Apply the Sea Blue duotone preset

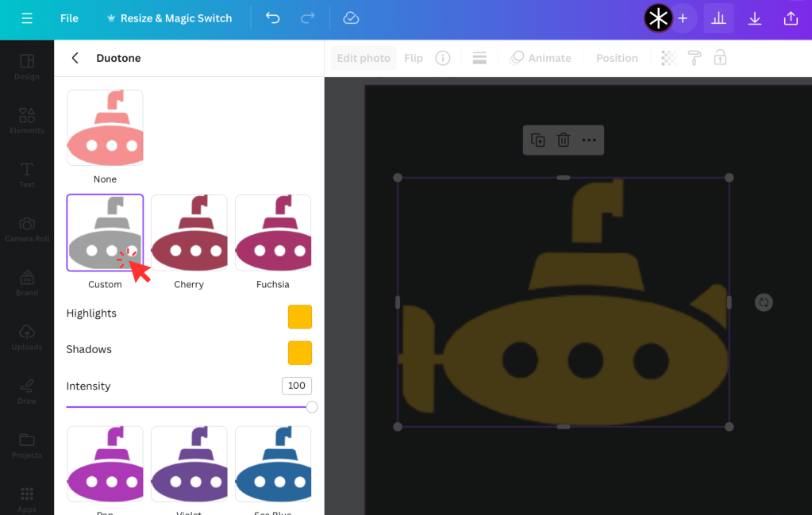(273, 464)
